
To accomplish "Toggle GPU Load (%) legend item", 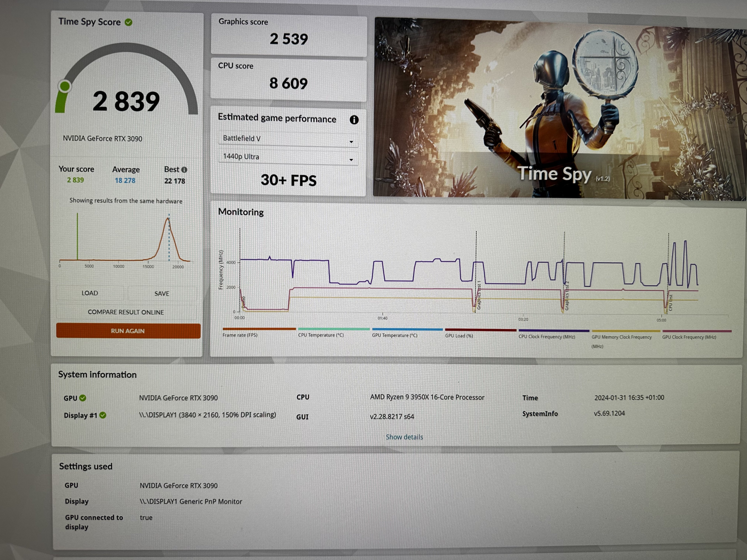I will tap(459, 336).
